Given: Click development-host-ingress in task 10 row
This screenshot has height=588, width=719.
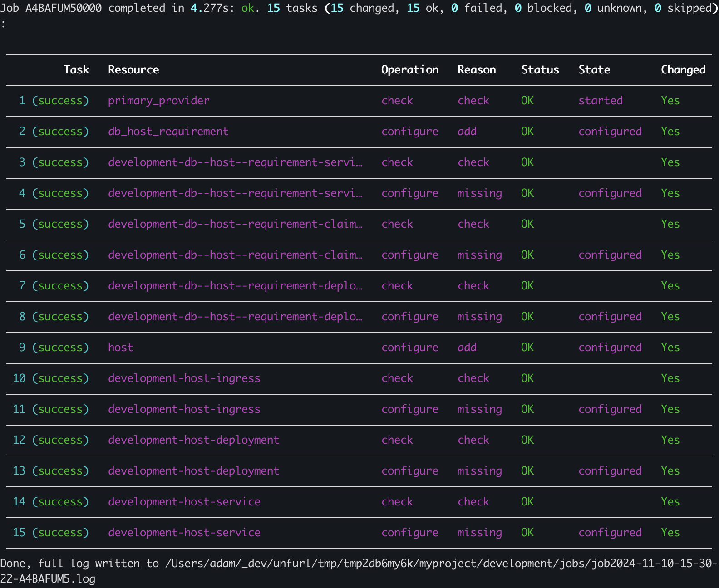Looking at the screenshot, I should [184, 378].
